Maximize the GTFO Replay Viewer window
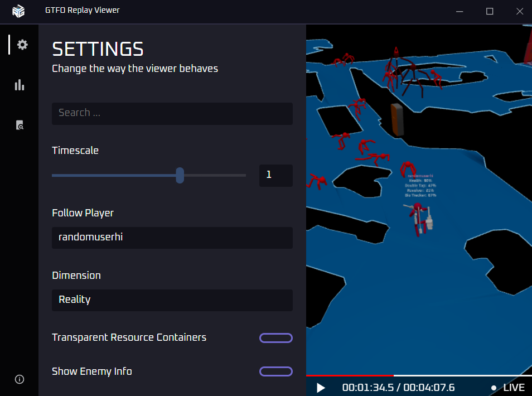 coord(490,12)
